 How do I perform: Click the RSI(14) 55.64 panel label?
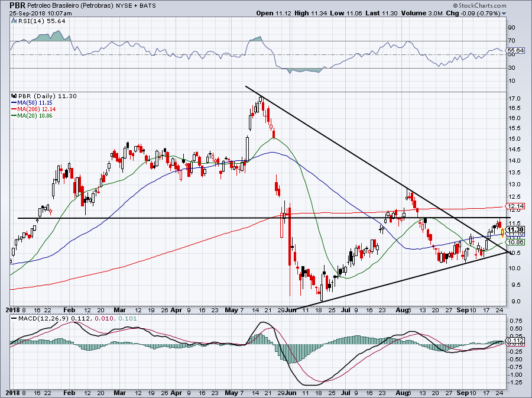41,21
